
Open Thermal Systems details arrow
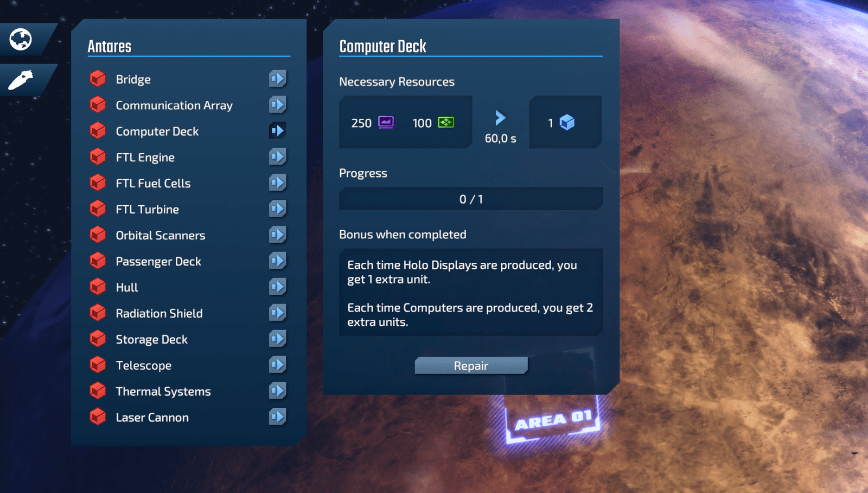click(277, 391)
